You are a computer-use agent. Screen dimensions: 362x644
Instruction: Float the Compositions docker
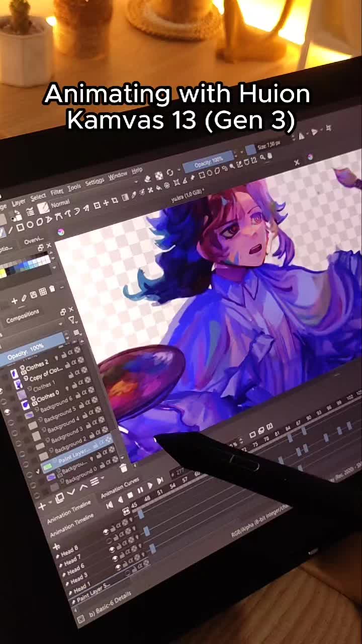click(63, 312)
